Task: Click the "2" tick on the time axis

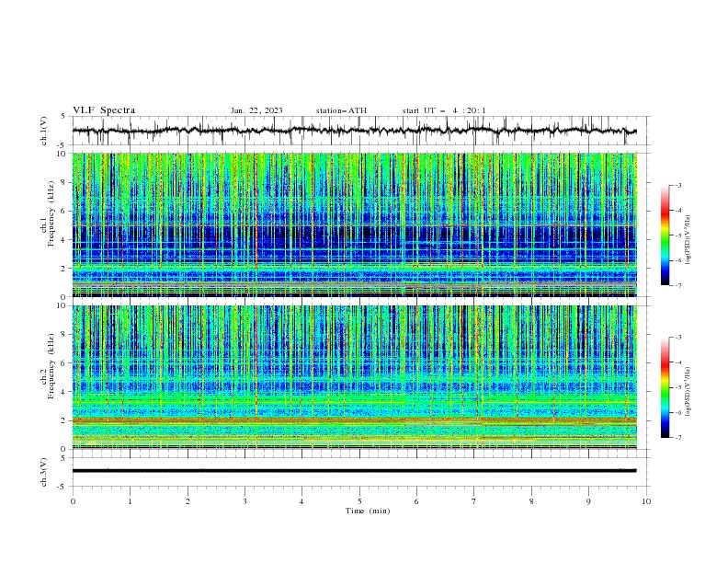Action: click(x=188, y=501)
